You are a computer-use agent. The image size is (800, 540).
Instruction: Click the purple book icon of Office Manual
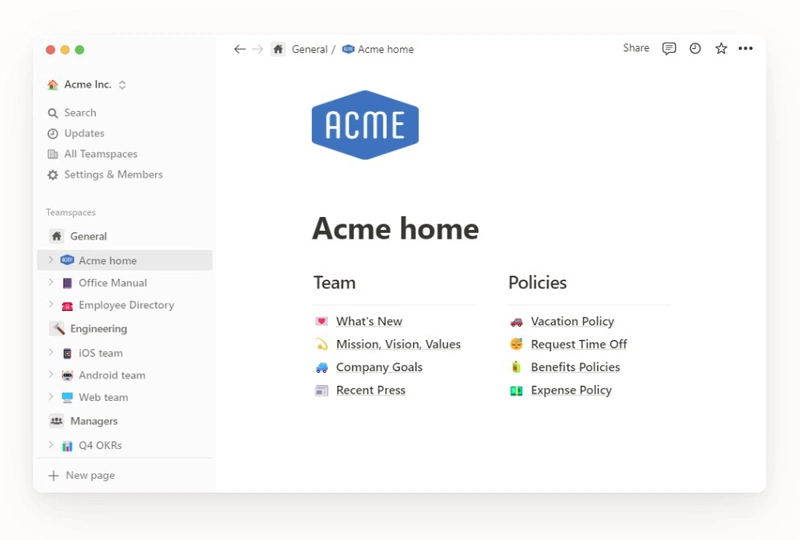coord(67,283)
